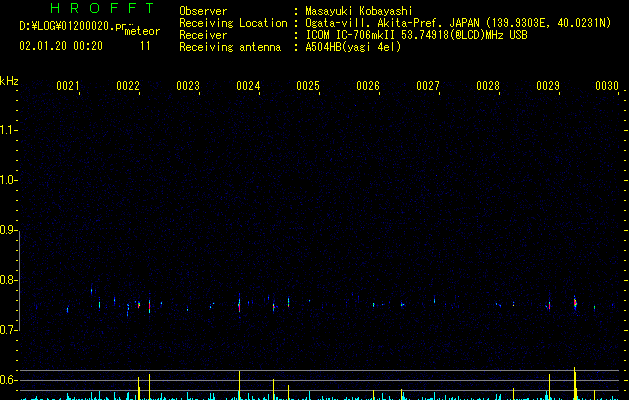The height and width of the screenshot is (400, 629).
Task: Select observer name Masayuki Kobayashi
Action: 359,11
